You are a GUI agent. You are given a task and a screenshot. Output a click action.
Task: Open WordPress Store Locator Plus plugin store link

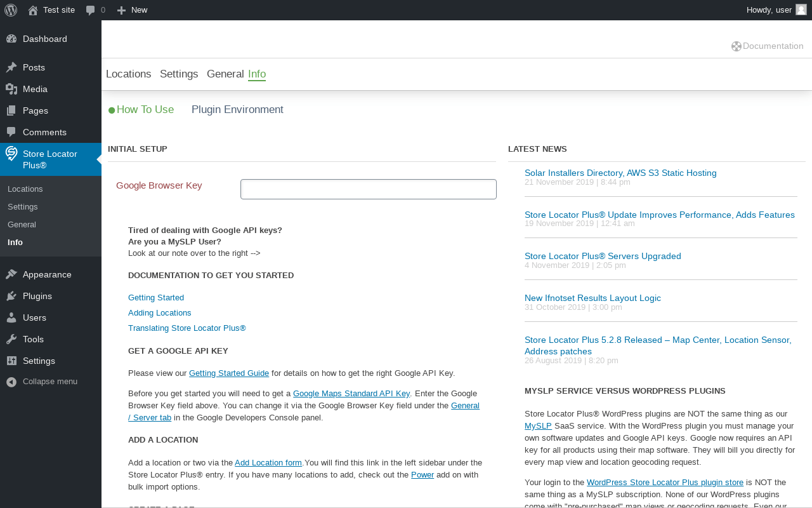pyautogui.click(x=665, y=483)
